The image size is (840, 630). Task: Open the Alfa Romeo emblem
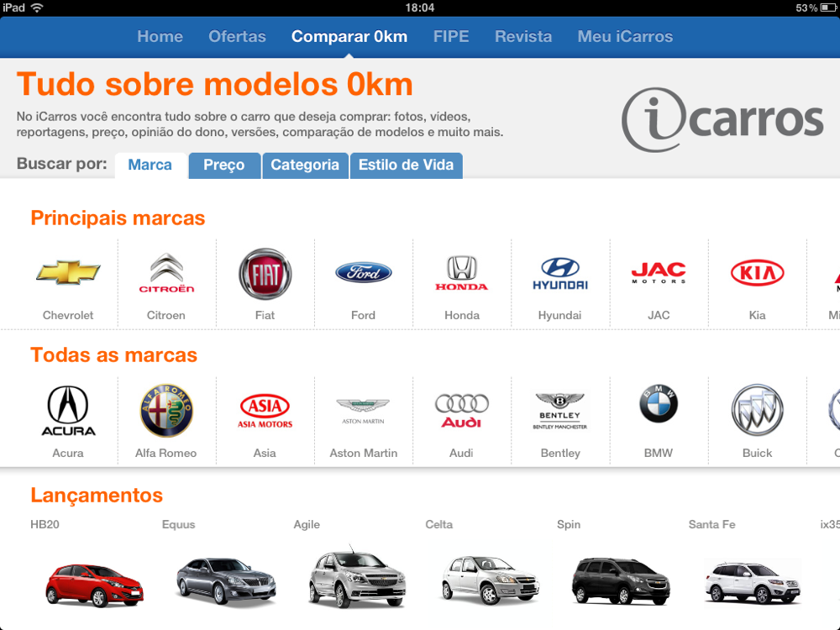[x=166, y=411]
